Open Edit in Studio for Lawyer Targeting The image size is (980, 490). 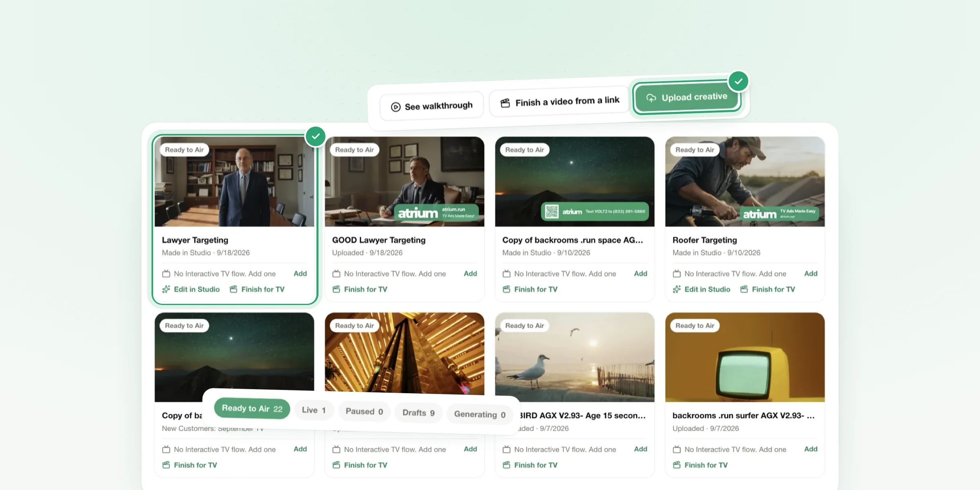coord(191,289)
